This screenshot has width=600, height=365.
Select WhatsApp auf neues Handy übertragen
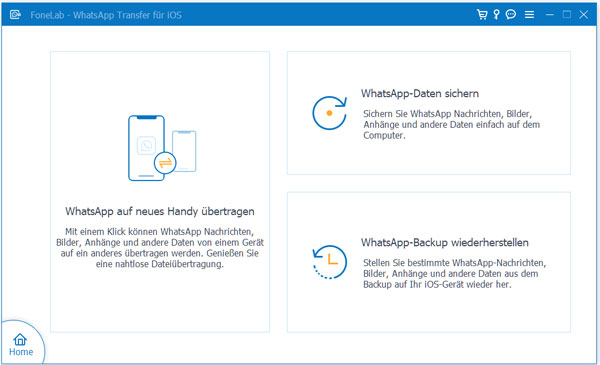pos(160,211)
